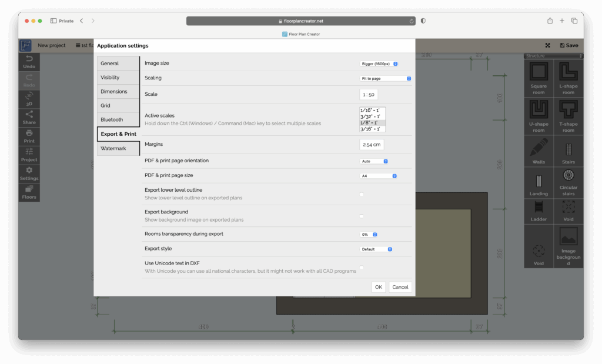This screenshot has height=364, width=602.
Task: Enable Export lower level outline
Action: click(362, 193)
